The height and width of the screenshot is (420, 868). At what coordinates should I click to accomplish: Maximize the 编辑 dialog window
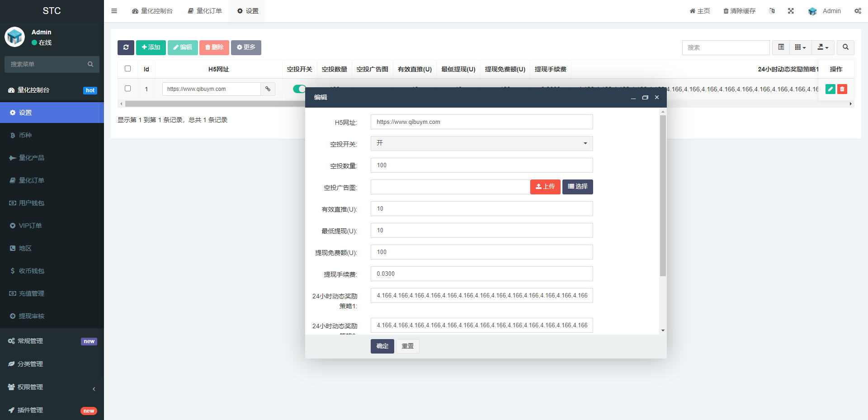[x=645, y=97]
